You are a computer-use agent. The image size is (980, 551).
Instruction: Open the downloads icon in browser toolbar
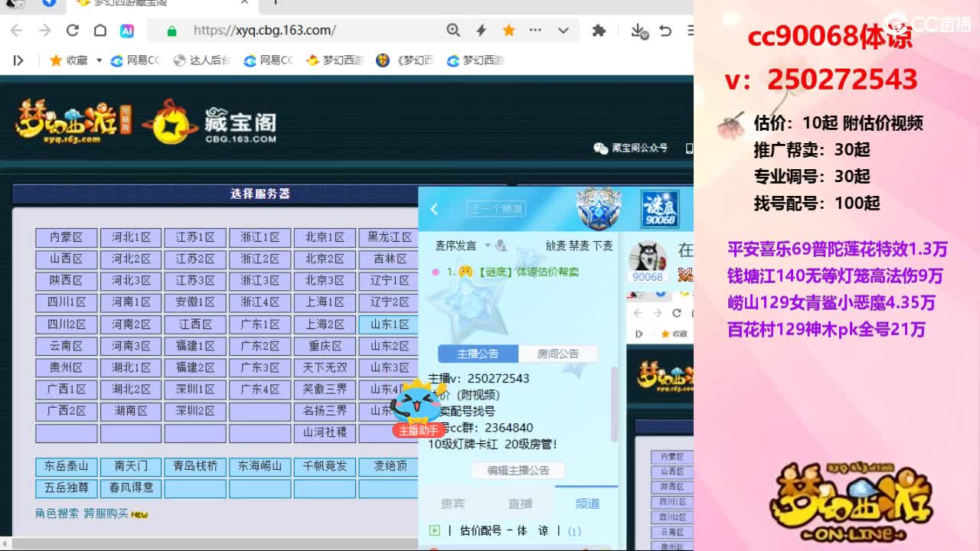tap(639, 31)
